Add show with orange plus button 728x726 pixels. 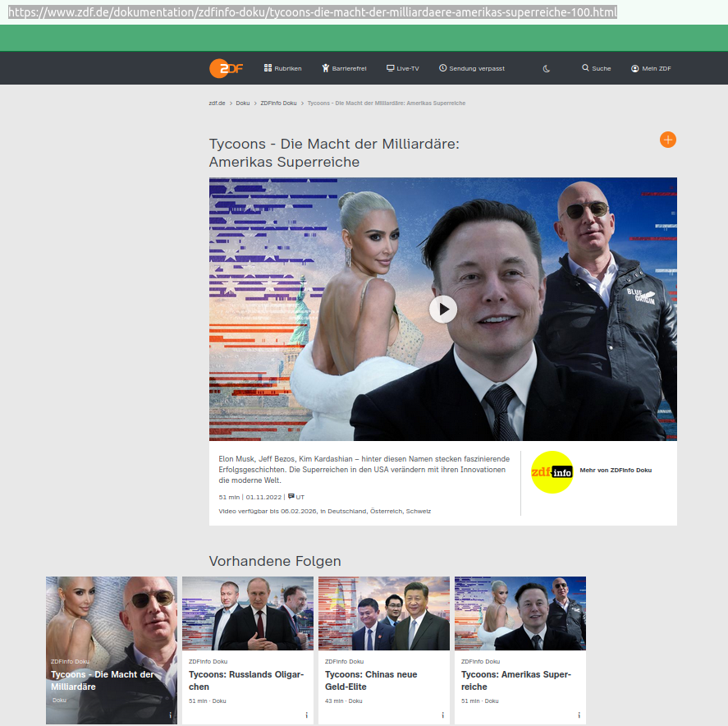click(x=667, y=140)
